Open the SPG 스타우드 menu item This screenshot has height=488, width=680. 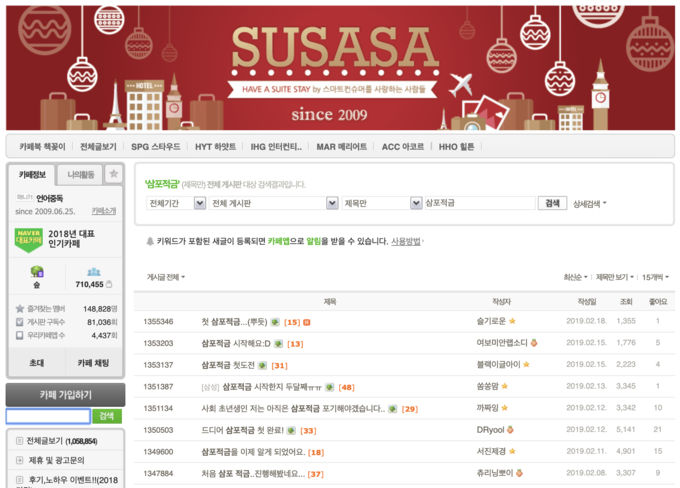(155, 146)
